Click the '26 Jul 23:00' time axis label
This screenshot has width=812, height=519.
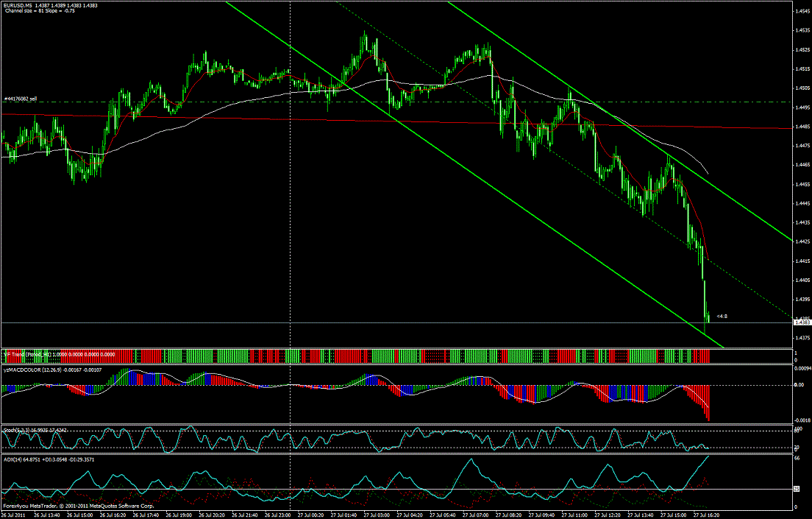[x=277, y=515]
